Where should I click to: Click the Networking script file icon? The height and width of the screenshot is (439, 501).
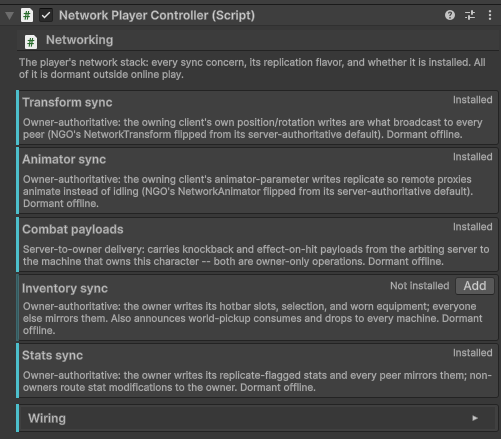click(31, 42)
